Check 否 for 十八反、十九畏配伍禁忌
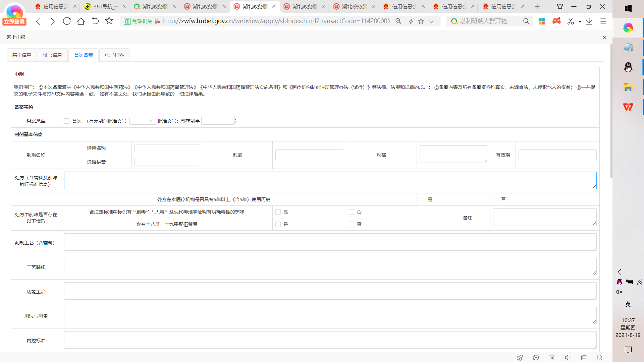This screenshot has width=644, height=362. [352, 224]
